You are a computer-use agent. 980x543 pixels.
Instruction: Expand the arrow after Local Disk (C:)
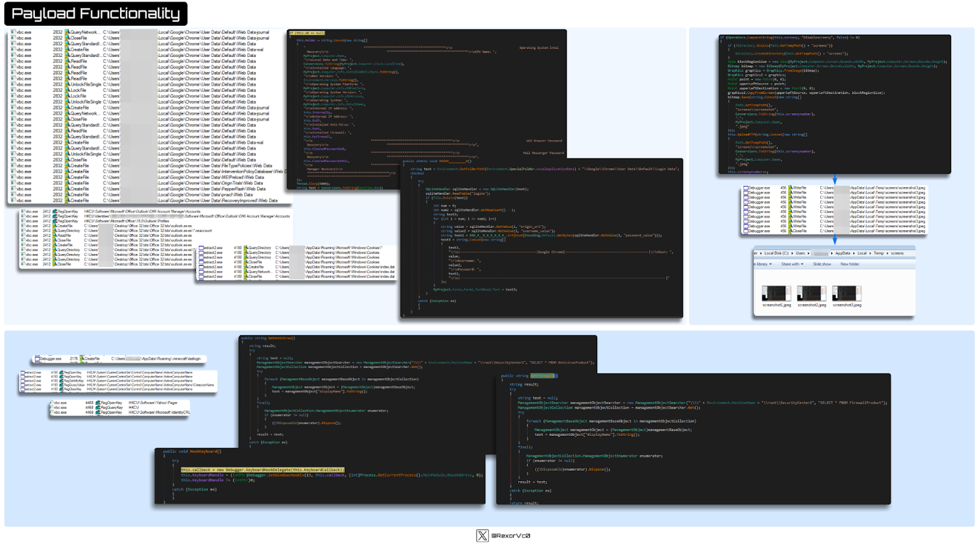pos(792,253)
